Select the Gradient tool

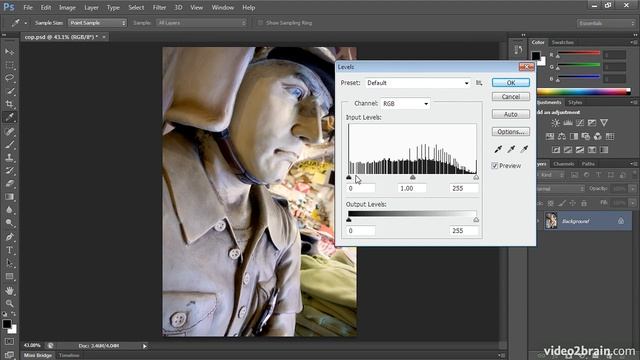tap(9, 197)
